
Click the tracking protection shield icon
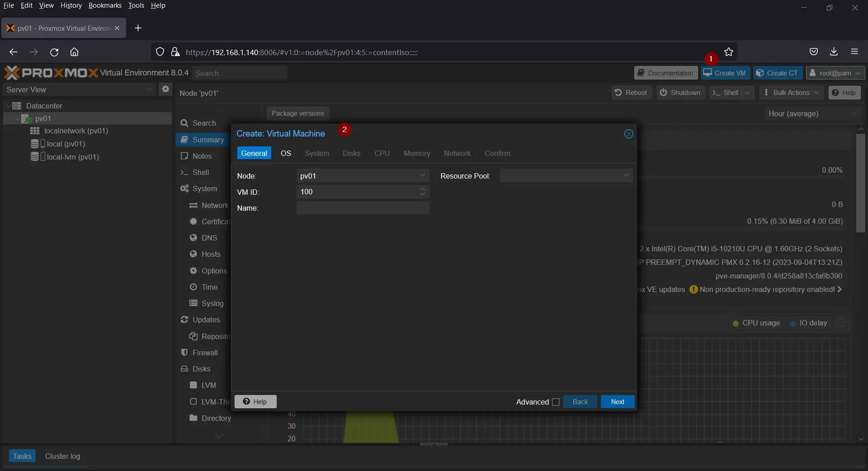point(160,52)
